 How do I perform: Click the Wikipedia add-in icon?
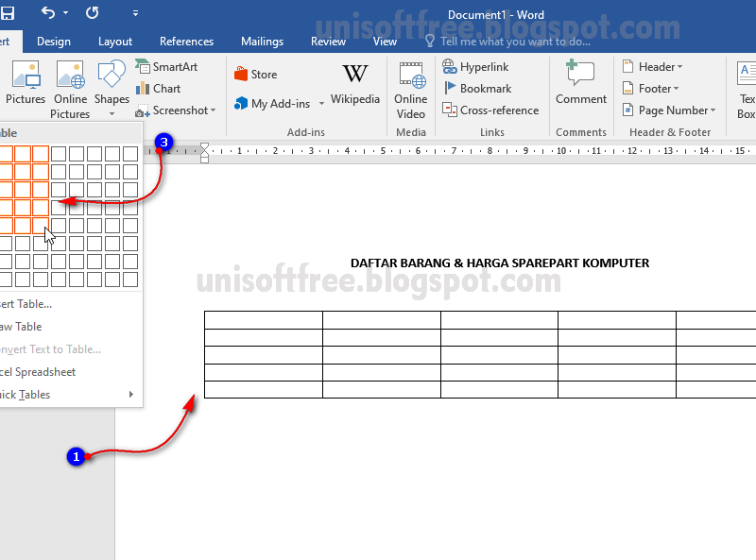[355, 74]
